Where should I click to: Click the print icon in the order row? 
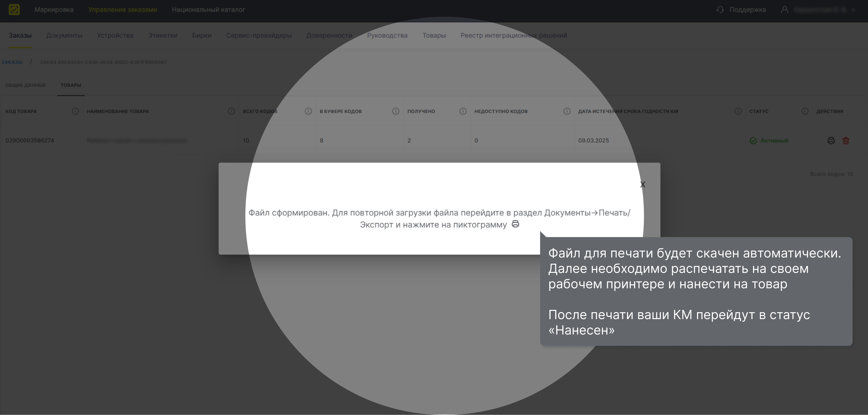click(831, 140)
